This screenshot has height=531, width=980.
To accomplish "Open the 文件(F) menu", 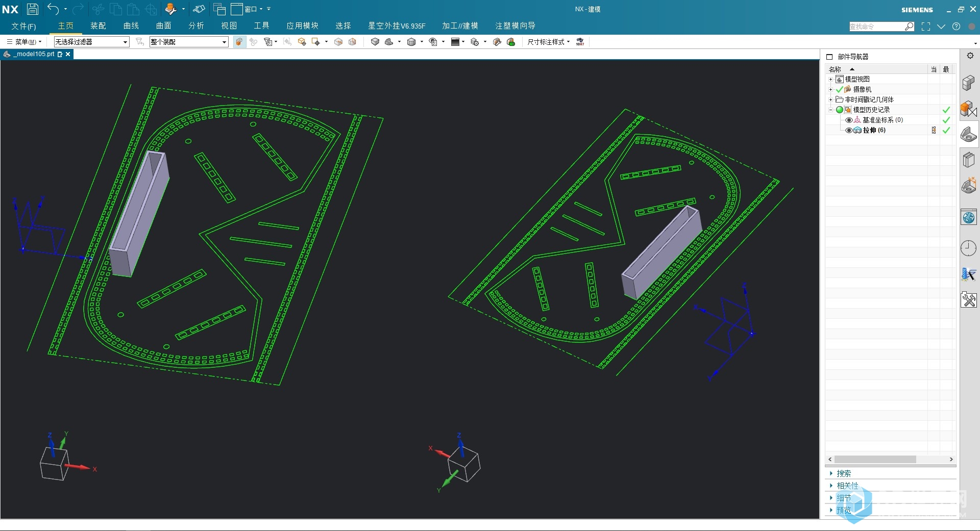I will (x=23, y=26).
